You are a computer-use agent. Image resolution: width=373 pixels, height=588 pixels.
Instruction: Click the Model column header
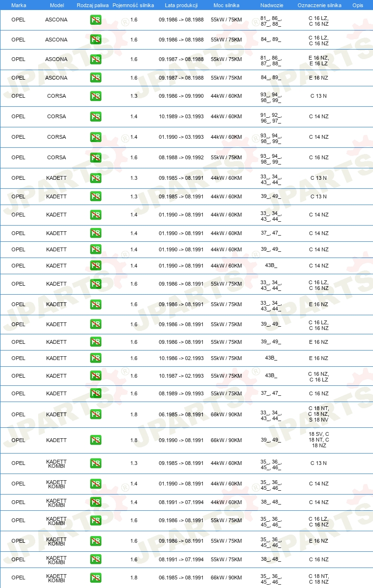click(x=57, y=5)
